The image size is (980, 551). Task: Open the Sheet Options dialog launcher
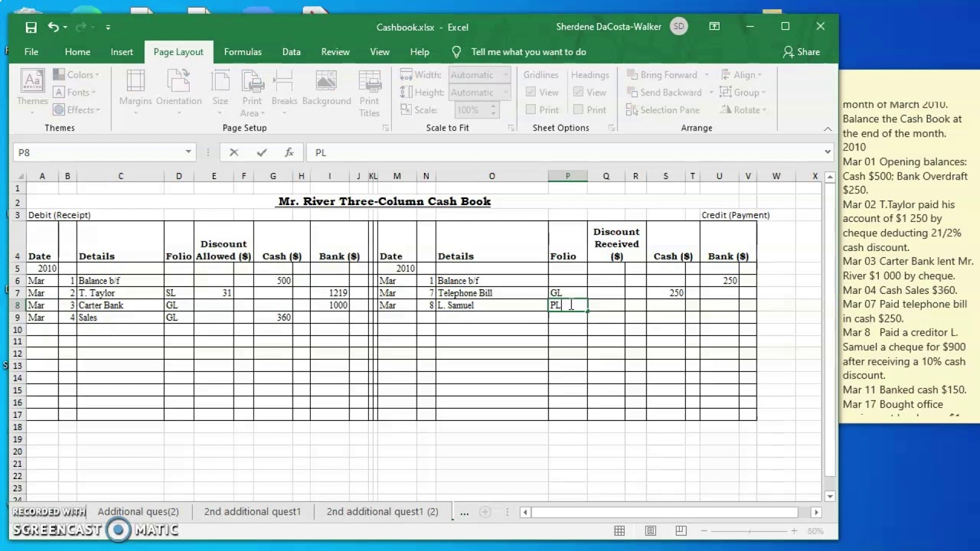click(x=611, y=128)
